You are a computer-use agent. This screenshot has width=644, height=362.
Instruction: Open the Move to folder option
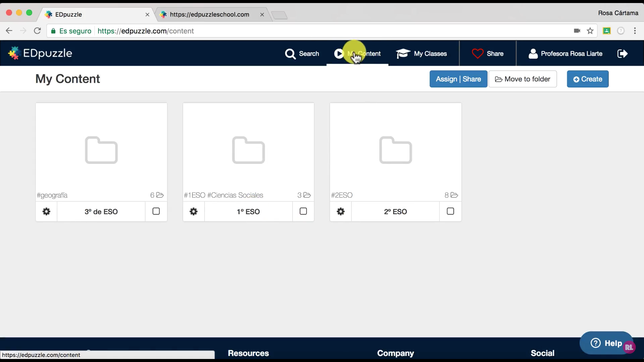point(523,79)
